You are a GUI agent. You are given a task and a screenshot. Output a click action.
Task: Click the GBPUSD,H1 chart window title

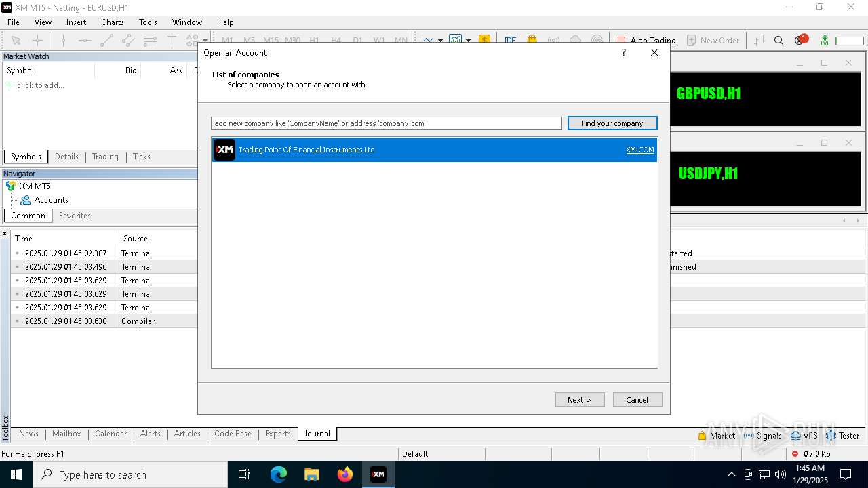(709, 94)
